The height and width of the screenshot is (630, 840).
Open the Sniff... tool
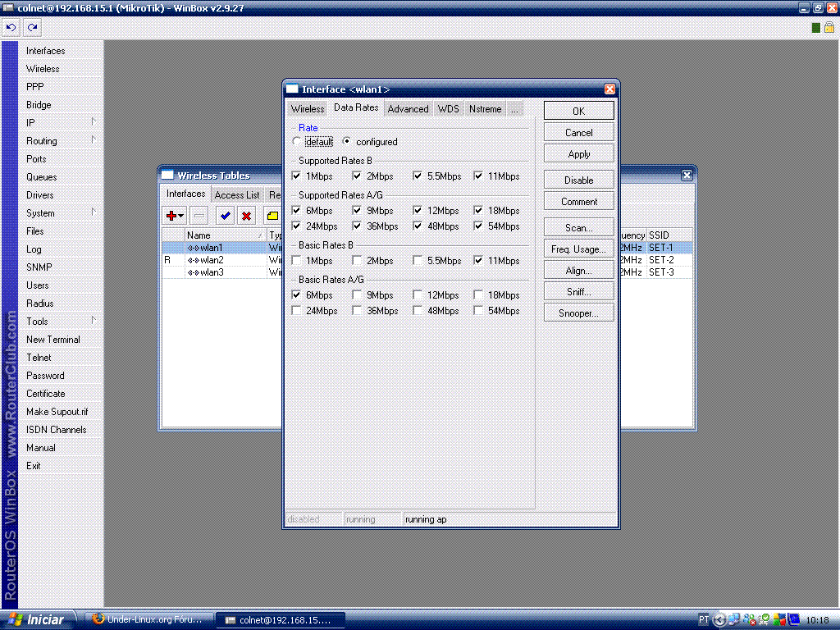(578, 291)
